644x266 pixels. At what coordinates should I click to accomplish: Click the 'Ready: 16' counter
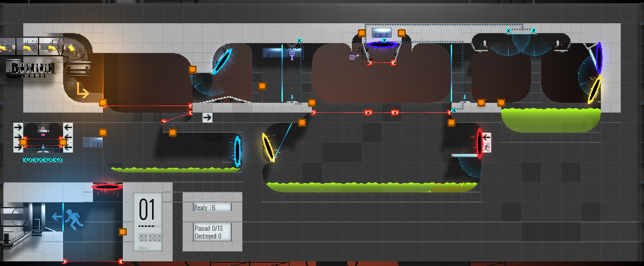point(212,208)
